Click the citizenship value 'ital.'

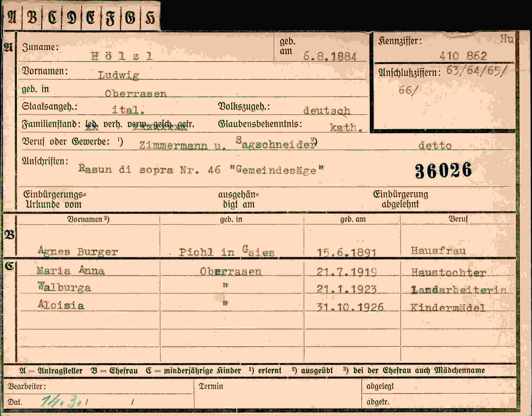pos(128,110)
